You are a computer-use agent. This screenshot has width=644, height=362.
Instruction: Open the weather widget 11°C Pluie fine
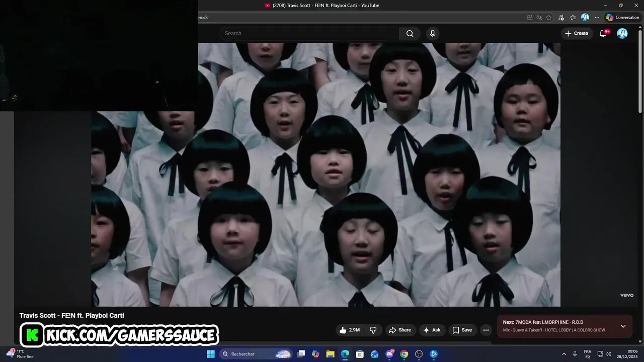click(20, 354)
